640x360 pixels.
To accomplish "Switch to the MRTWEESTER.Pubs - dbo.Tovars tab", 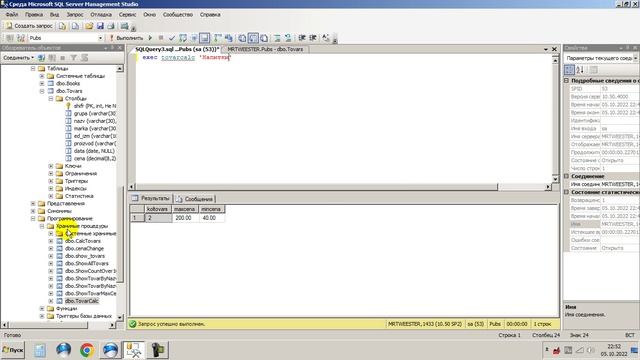I will tap(265, 49).
